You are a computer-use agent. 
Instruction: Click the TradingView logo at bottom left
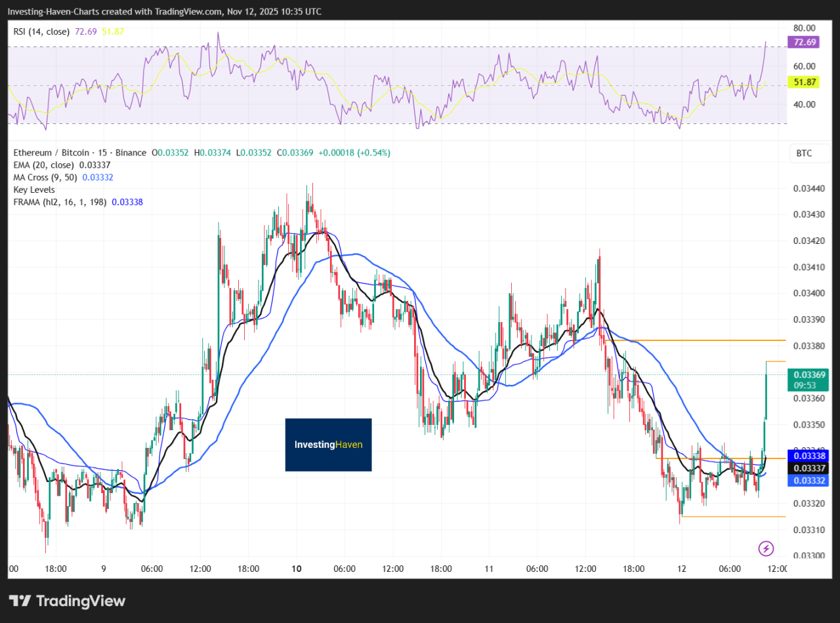tap(67, 601)
